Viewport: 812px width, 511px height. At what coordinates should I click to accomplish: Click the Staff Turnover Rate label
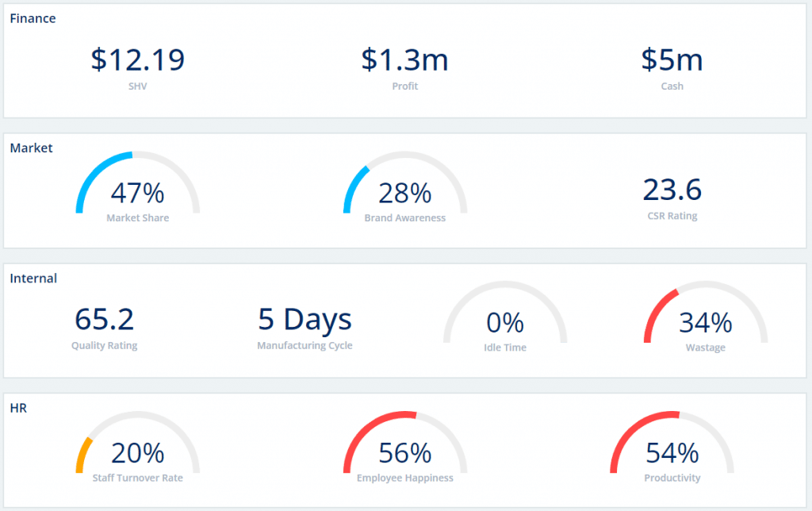[137, 478]
